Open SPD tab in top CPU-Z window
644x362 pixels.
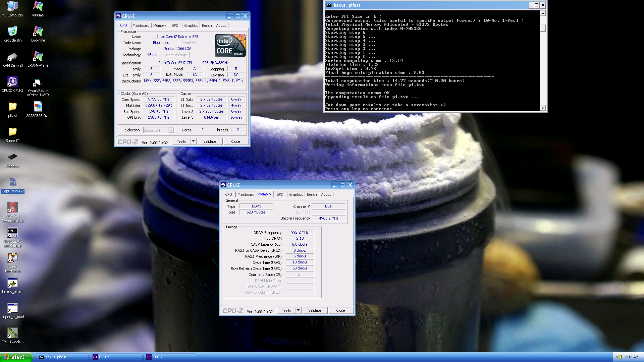click(175, 25)
